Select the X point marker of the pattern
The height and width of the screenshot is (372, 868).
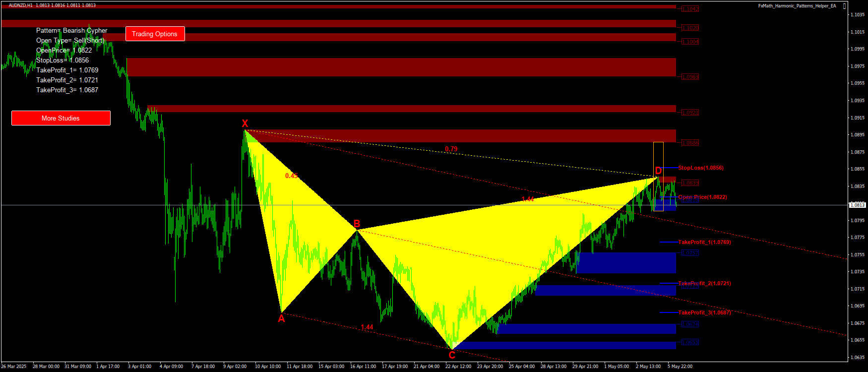[245, 124]
